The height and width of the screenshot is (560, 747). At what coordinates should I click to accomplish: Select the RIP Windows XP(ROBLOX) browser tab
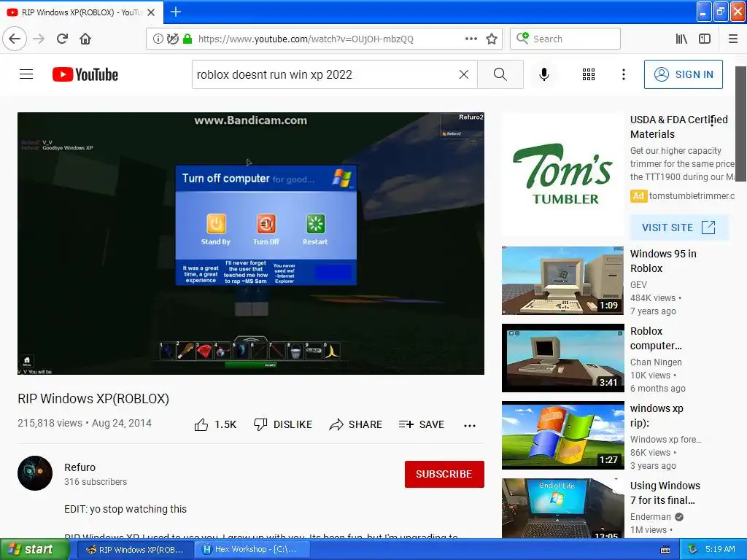point(81,12)
